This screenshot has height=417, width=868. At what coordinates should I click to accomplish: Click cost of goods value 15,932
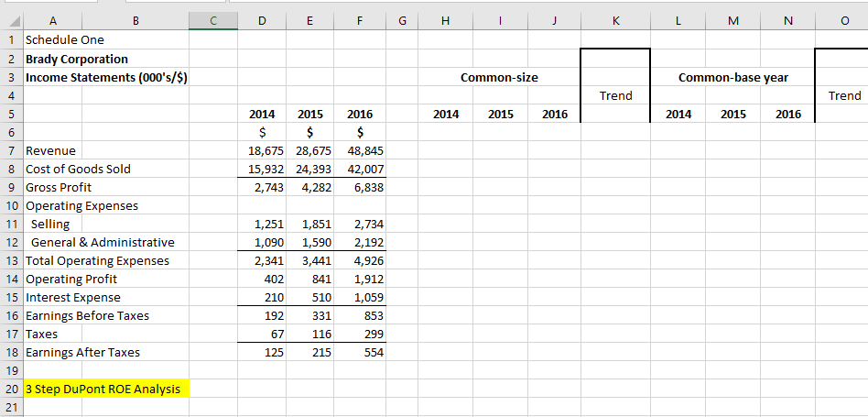[266, 169]
